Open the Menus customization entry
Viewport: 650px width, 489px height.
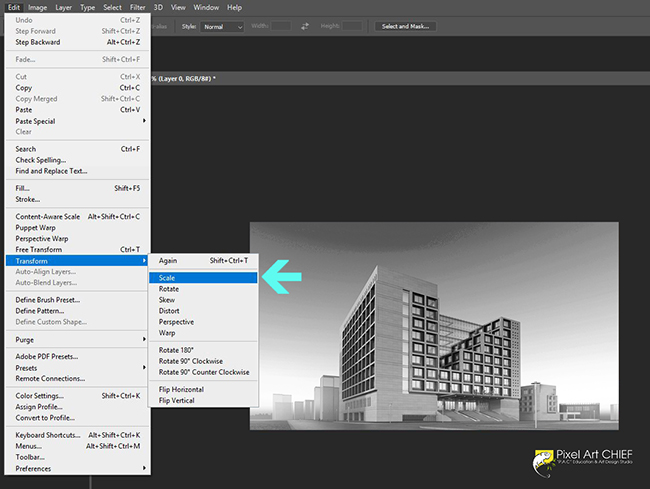pyautogui.click(x=78, y=446)
